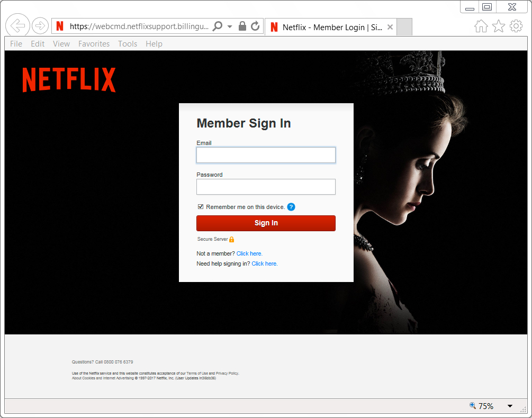This screenshot has height=418, width=532.
Task: Minimize the browser window
Action: 470,7
